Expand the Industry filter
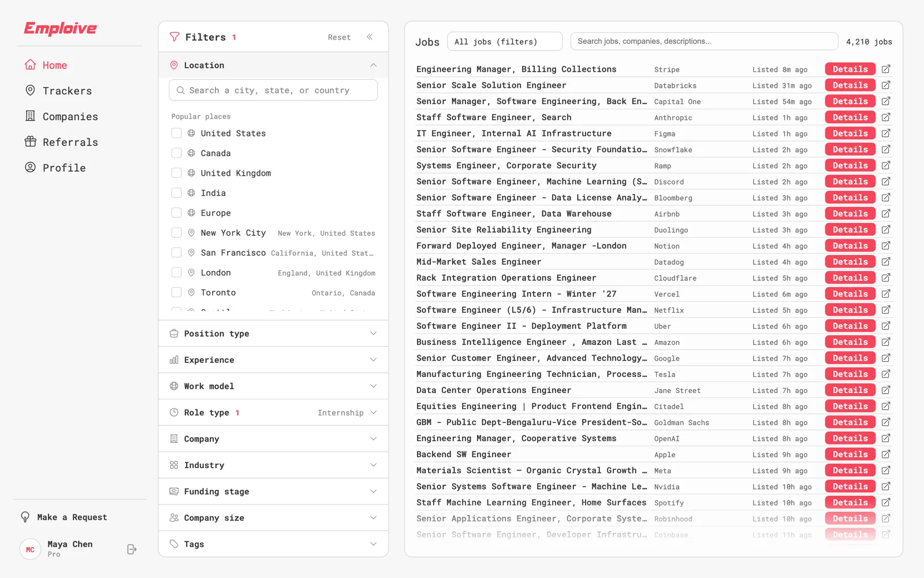Image resolution: width=924 pixels, height=578 pixels. pyautogui.click(x=273, y=465)
